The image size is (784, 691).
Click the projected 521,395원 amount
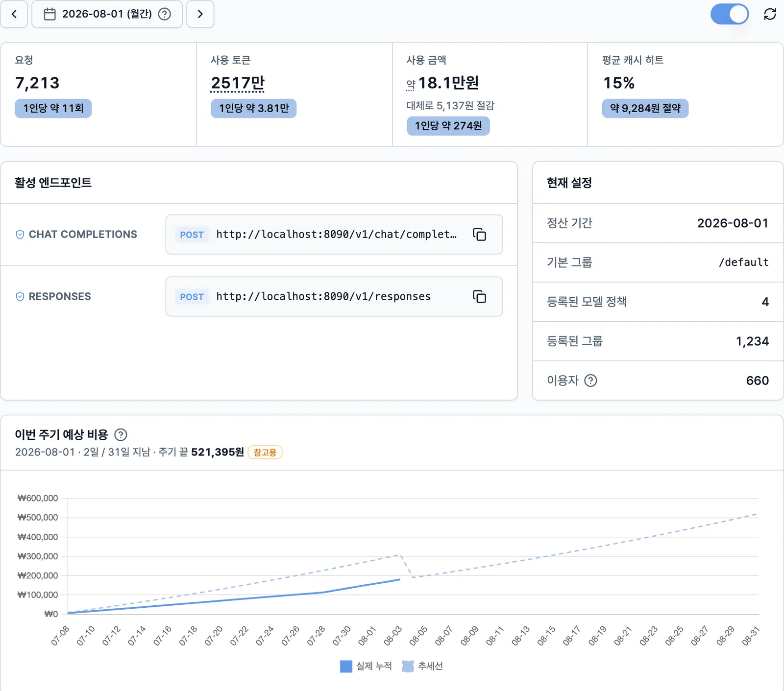(x=218, y=452)
